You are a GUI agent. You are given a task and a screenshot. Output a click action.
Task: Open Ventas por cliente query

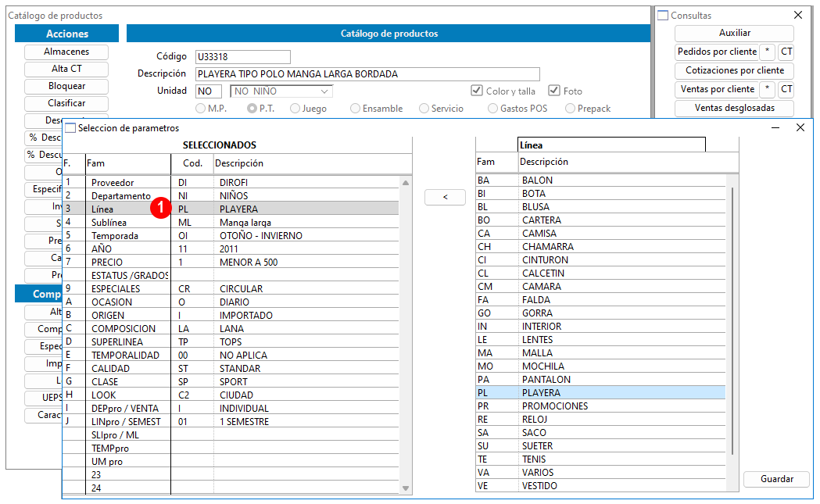pos(717,89)
